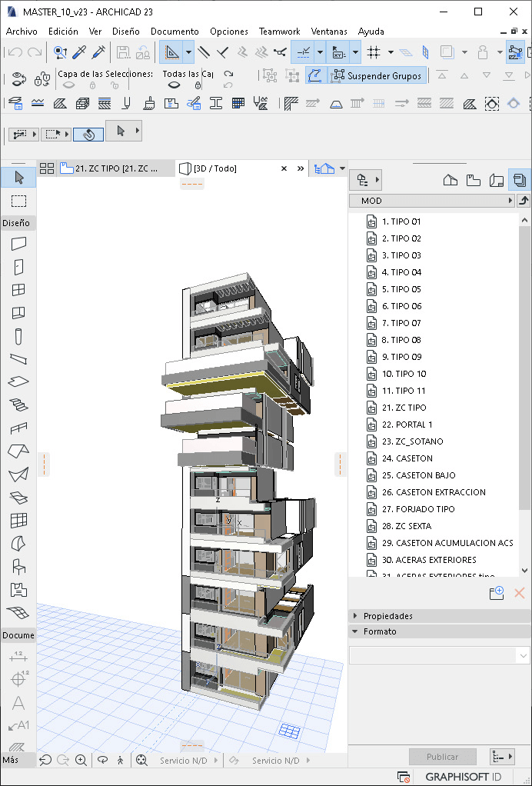This screenshot has height=786, width=532.
Task: Select the Door tool
Action: click(18, 267)
